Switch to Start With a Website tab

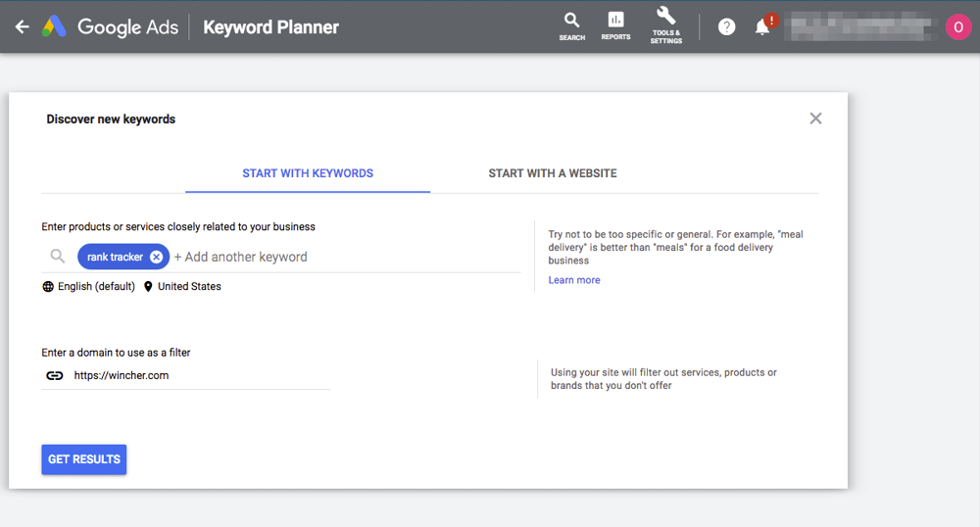(x=553, y=173)
